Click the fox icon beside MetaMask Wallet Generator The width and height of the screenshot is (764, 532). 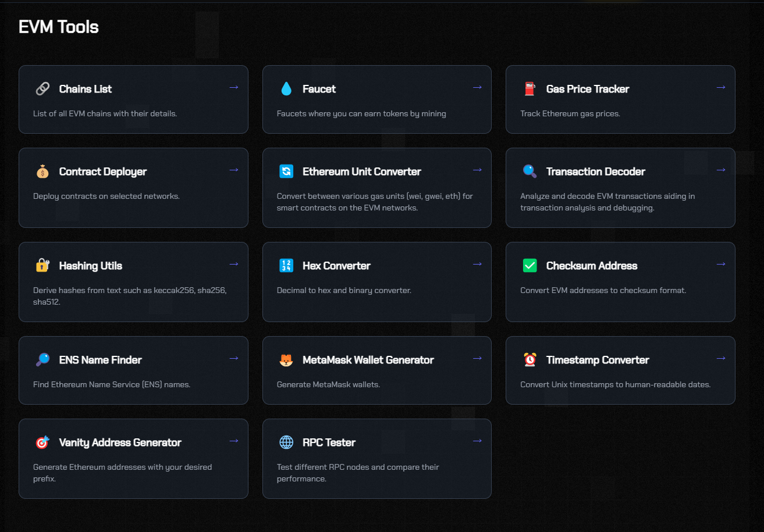click(286, 360)
